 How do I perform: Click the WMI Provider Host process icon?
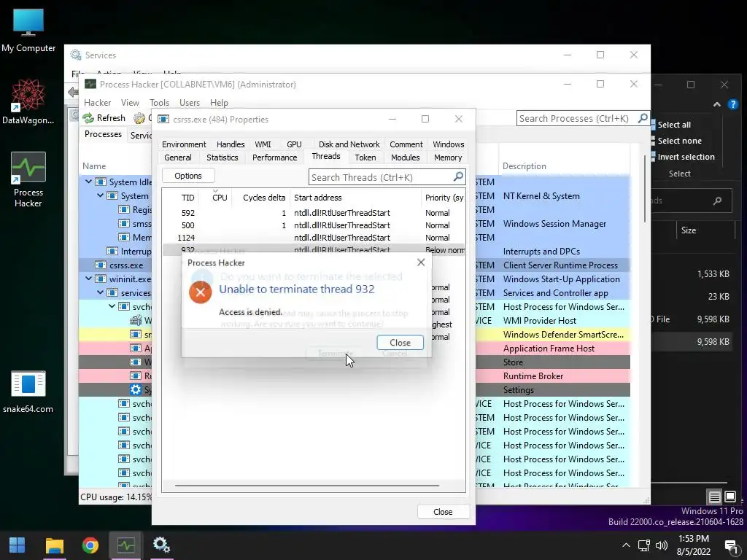click(136, 321)
